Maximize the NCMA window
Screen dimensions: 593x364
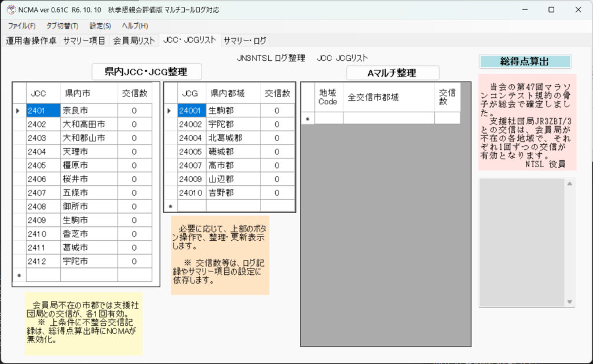(x=551, y=10)
